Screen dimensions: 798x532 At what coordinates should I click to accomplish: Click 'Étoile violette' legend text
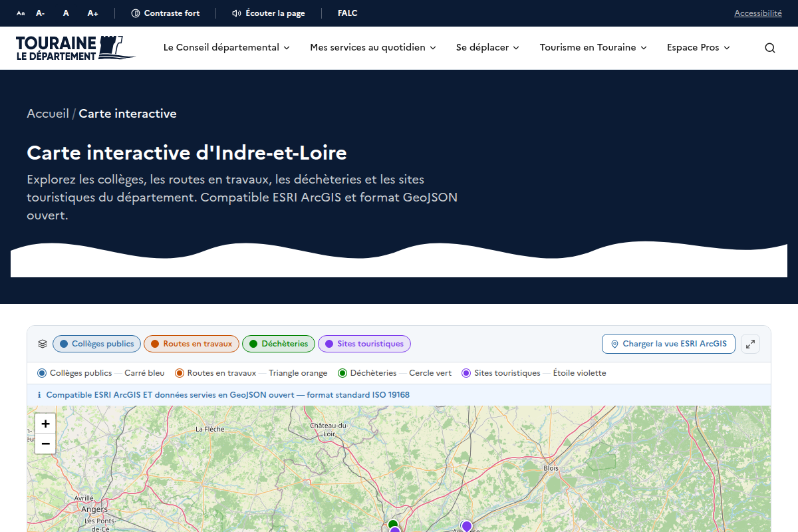click(x=580, y=373)
